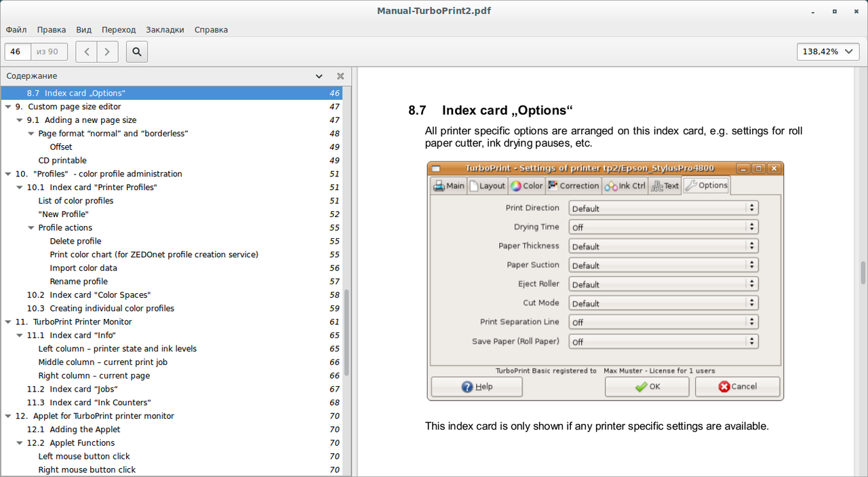Open the search magnifier tool

[137, 52]
